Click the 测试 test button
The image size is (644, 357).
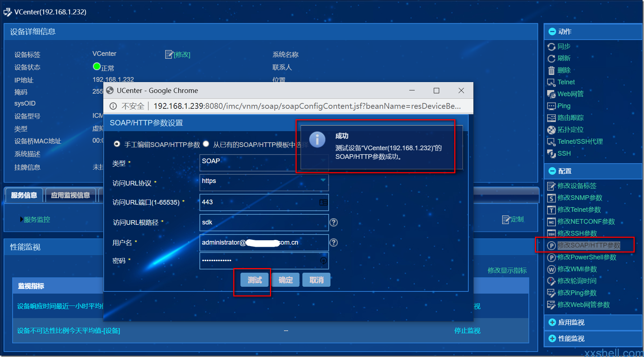[x=255, y=280]
